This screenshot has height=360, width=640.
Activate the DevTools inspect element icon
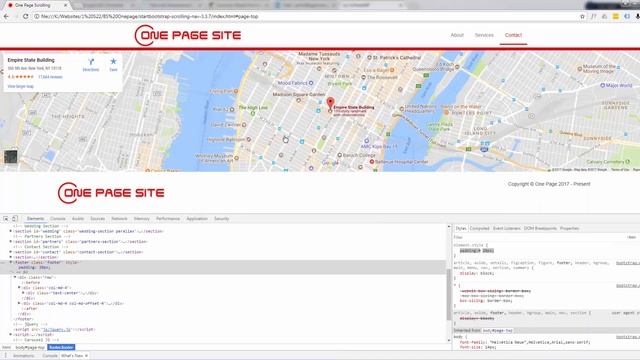point(6,219)
